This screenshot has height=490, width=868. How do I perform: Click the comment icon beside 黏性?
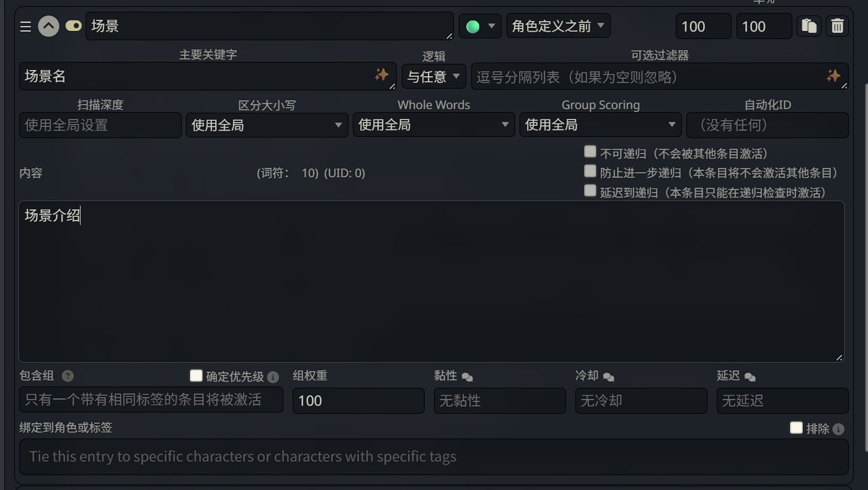468,376
